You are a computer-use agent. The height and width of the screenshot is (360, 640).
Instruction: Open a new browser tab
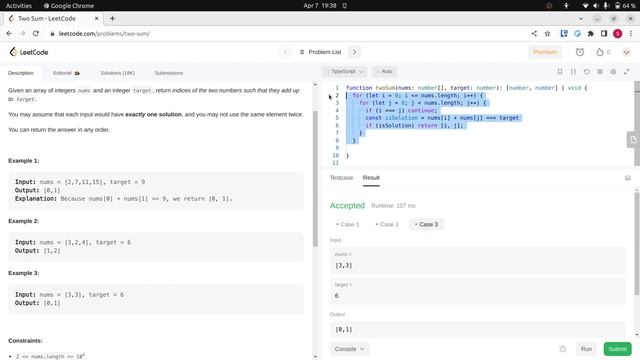[x=112, y=18]
